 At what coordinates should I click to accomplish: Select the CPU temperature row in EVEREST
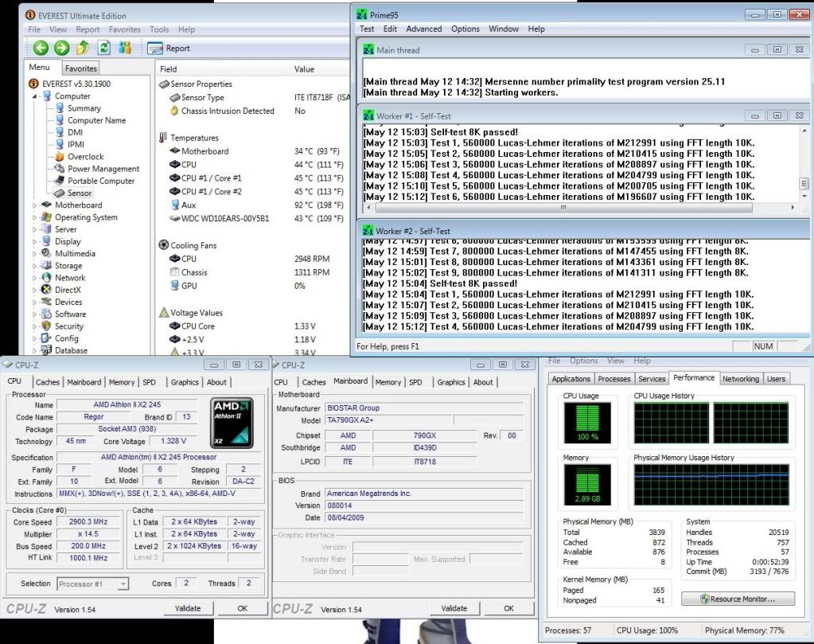coord(256,165)
